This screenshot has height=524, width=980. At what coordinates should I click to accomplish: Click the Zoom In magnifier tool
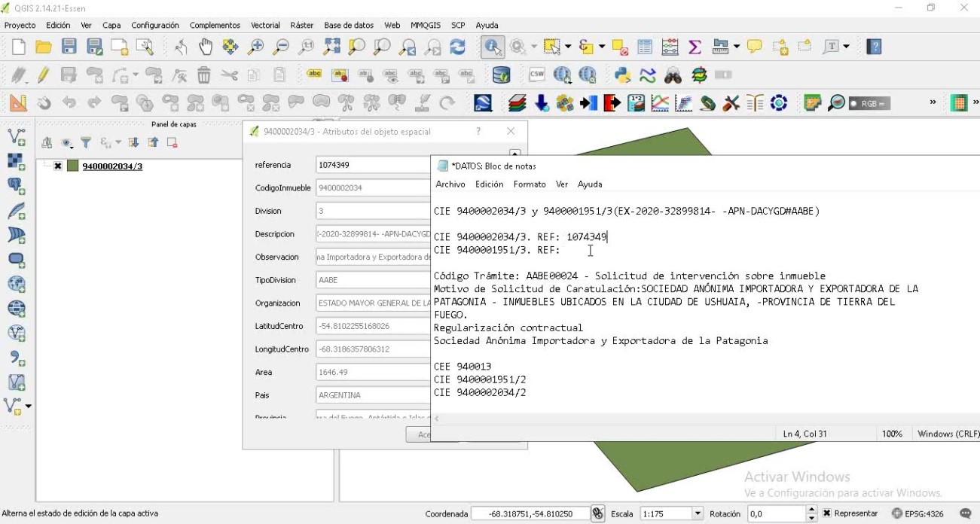point(256,47)
